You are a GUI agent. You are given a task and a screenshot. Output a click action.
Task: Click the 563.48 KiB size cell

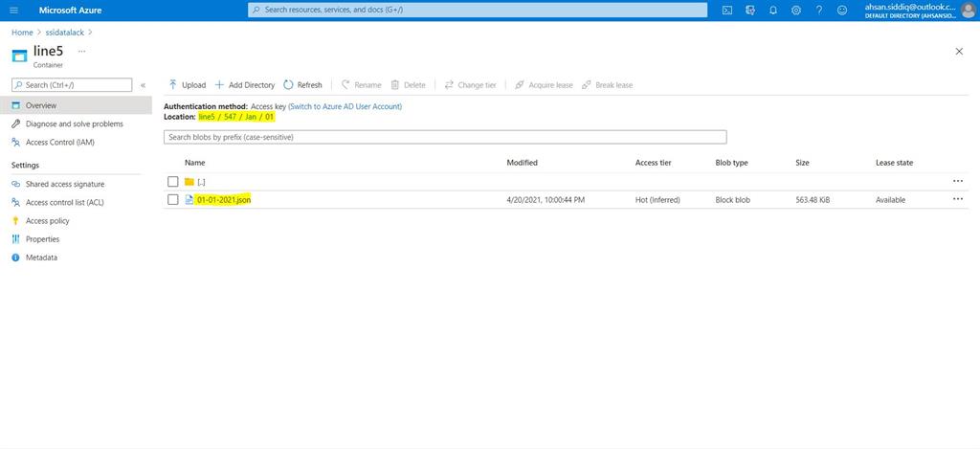[813, 200]
